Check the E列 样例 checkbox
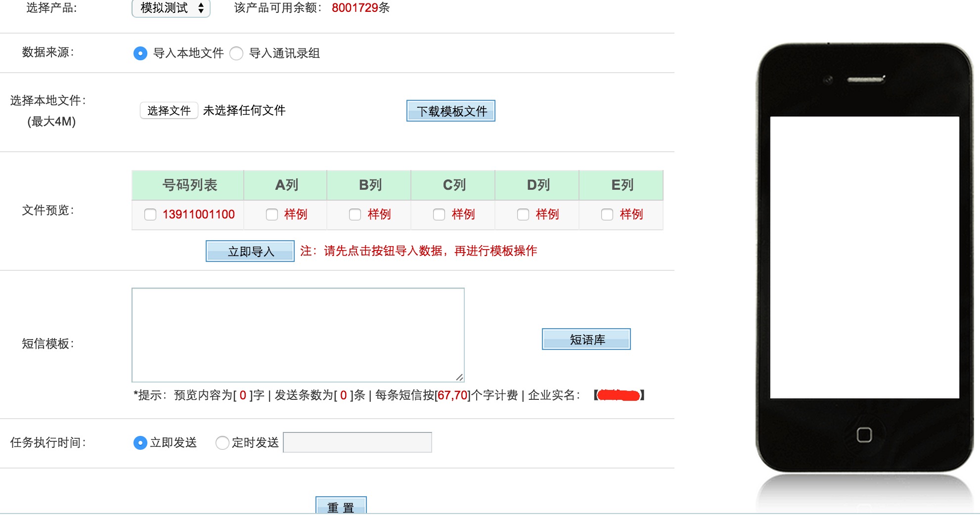 [x=607, y=215]
